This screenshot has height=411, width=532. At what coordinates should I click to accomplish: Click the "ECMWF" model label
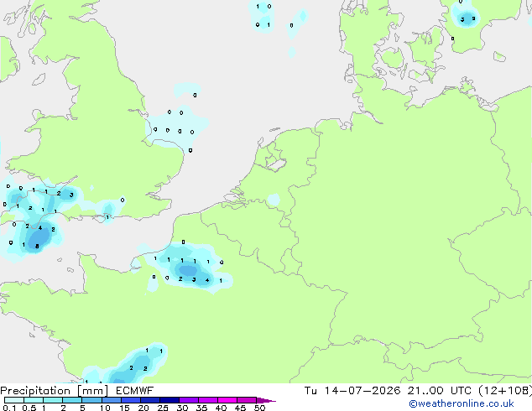(135, 391)
